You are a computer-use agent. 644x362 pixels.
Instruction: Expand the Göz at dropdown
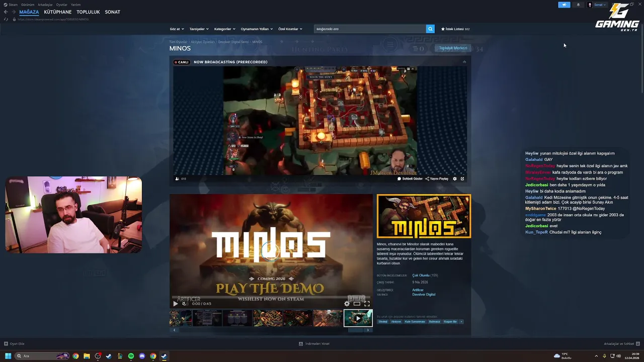pos(177,29)
